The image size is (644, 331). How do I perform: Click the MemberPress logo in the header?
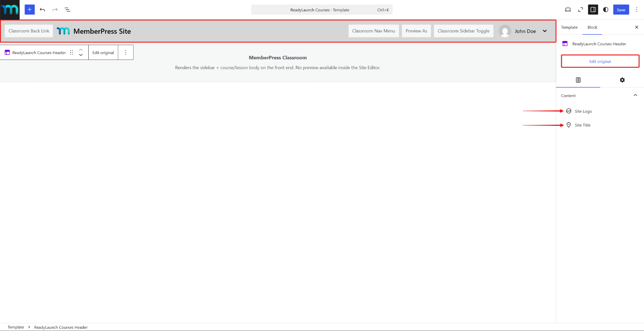click(63, 31)
